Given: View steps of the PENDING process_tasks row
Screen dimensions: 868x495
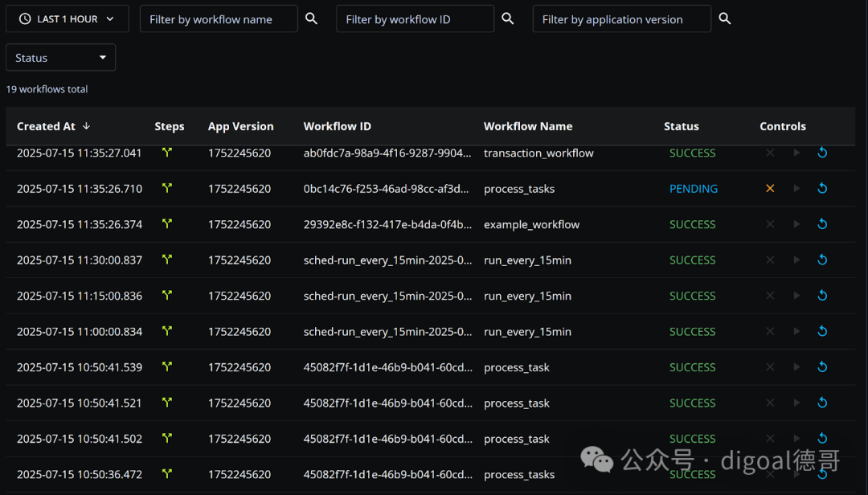Looking at the screenshot, I should click(166, 188).
